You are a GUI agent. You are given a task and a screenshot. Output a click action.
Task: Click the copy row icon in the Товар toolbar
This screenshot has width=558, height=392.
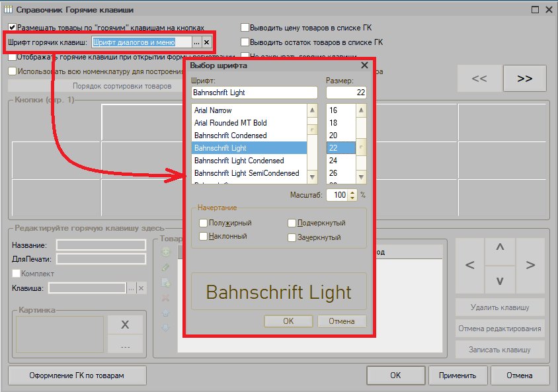tap(165, 283)
